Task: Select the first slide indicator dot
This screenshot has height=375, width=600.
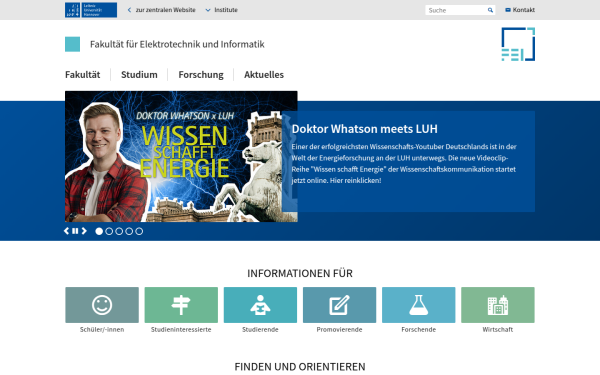Action: [99, 231]
